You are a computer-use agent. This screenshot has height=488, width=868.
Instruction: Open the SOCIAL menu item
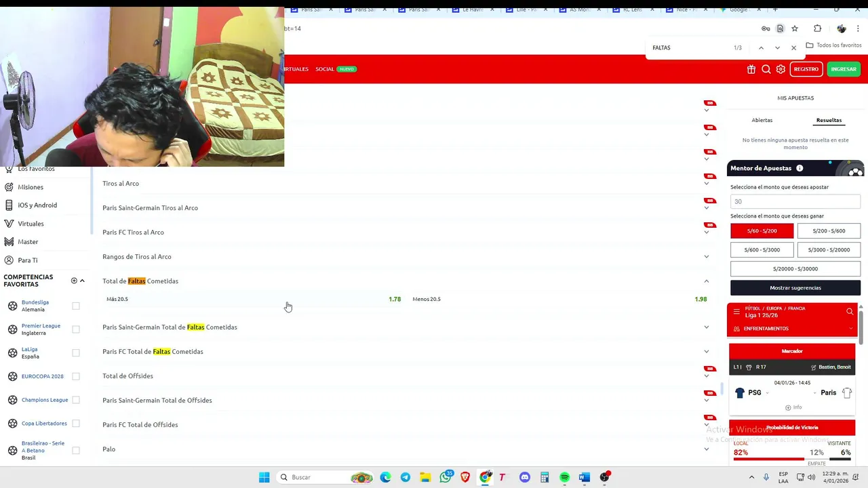pos(325,69)
